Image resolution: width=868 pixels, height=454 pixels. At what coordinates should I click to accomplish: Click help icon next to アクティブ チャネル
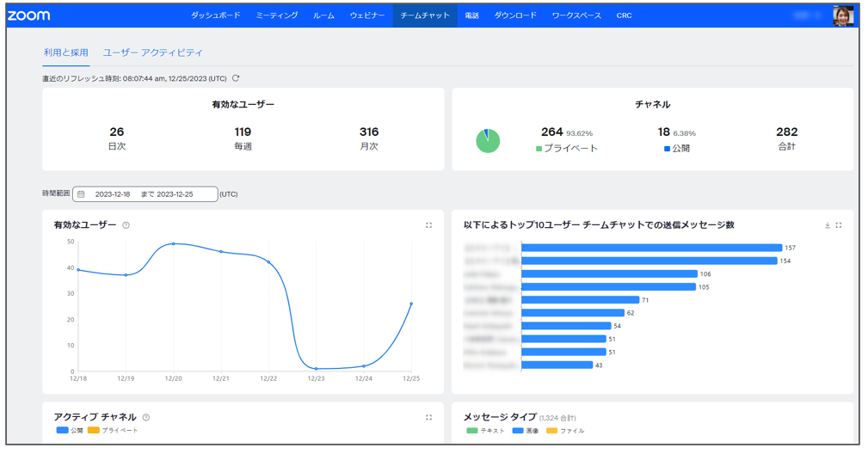coord(146,418)
